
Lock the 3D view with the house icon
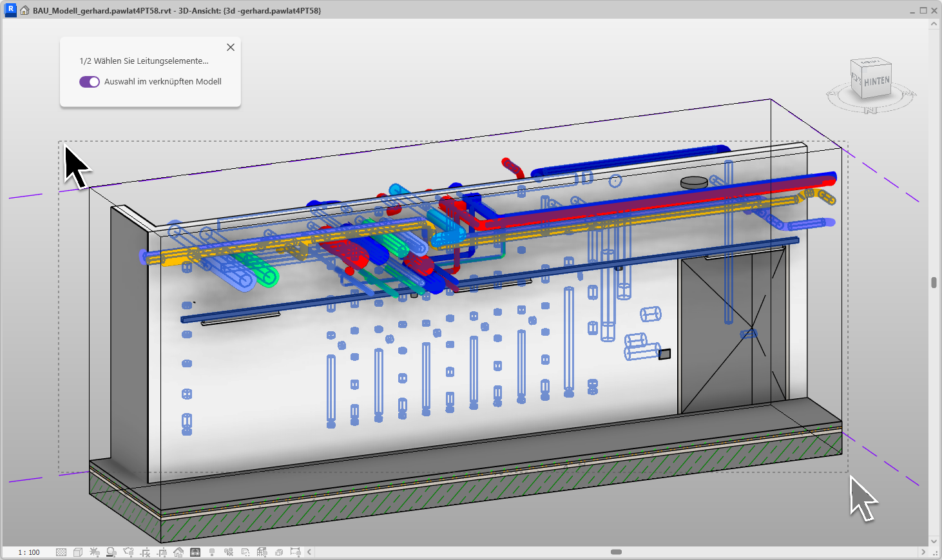(x=178, y=552)
